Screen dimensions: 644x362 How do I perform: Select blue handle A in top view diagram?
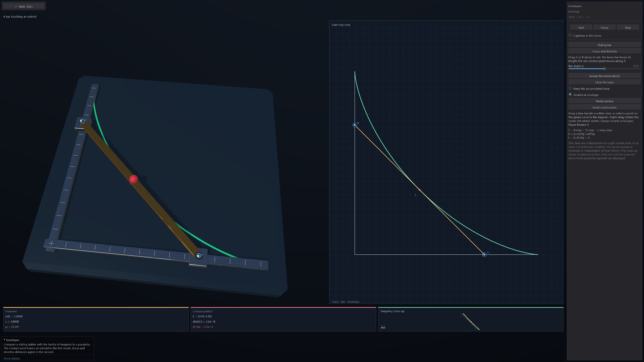tap(484, 255)
